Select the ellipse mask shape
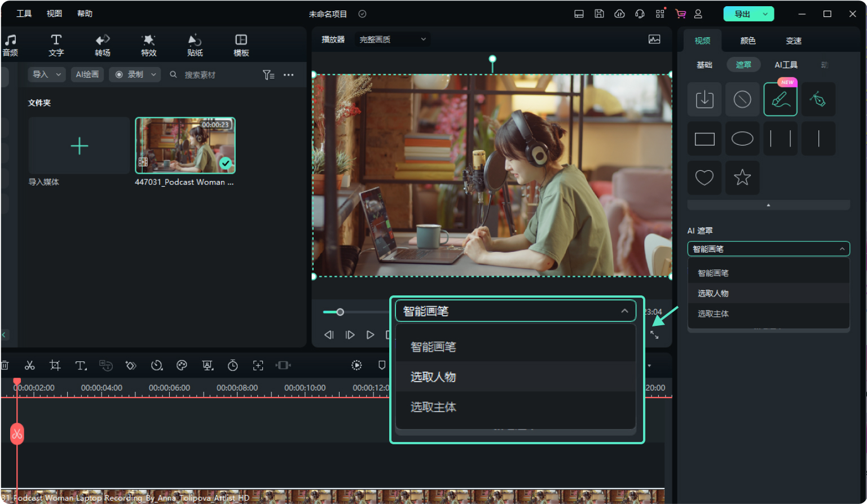The image size is (867, 504). pyautogui.click(x=742, y=139)
